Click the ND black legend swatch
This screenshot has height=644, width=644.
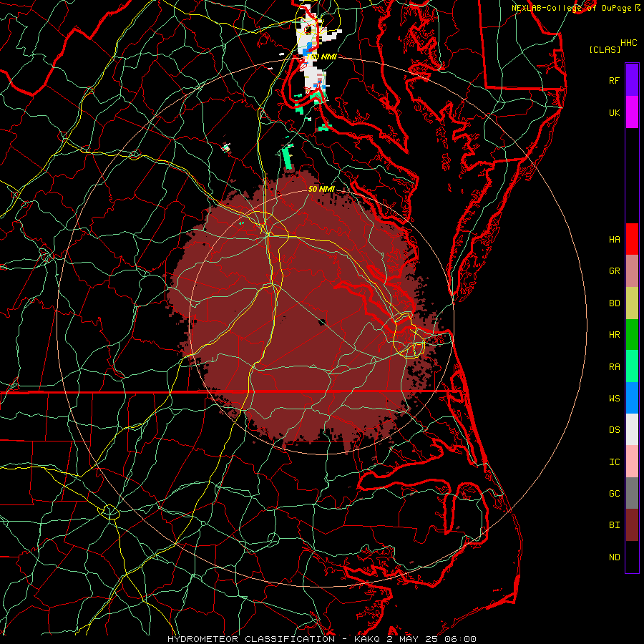point(632,557)
